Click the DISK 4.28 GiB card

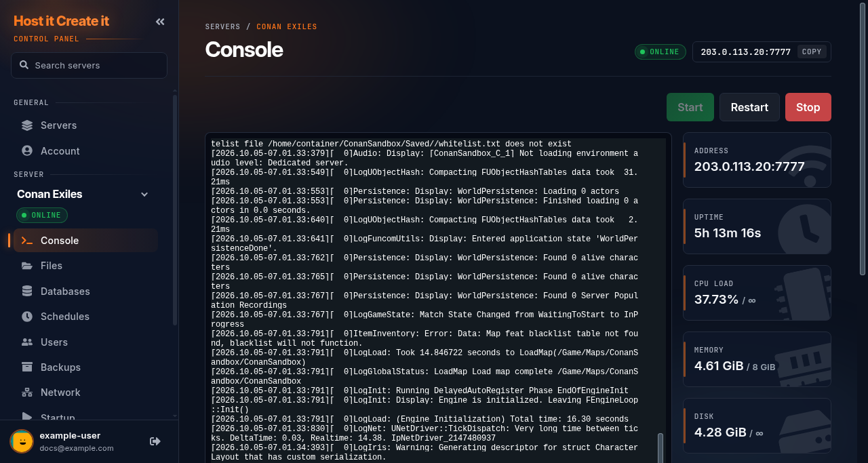point(757,426)
